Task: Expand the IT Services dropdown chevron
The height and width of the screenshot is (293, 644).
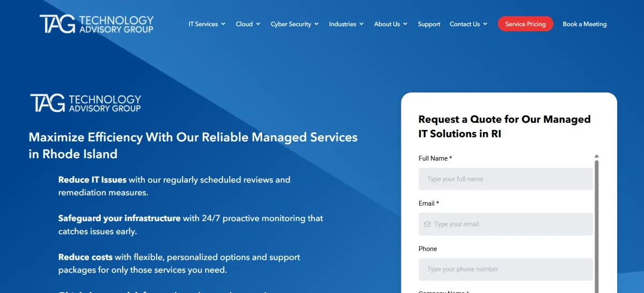Action: [x=223, y=24]
